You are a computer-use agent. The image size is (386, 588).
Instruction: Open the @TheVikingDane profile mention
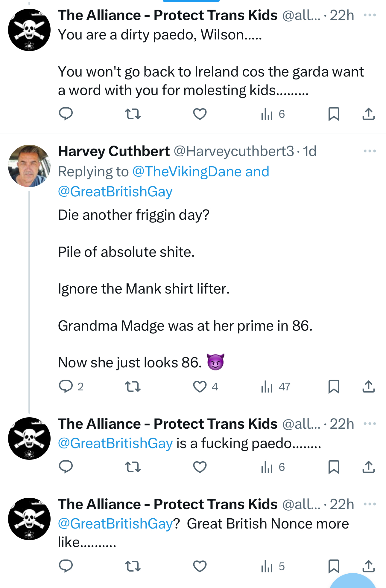[187, 172]
